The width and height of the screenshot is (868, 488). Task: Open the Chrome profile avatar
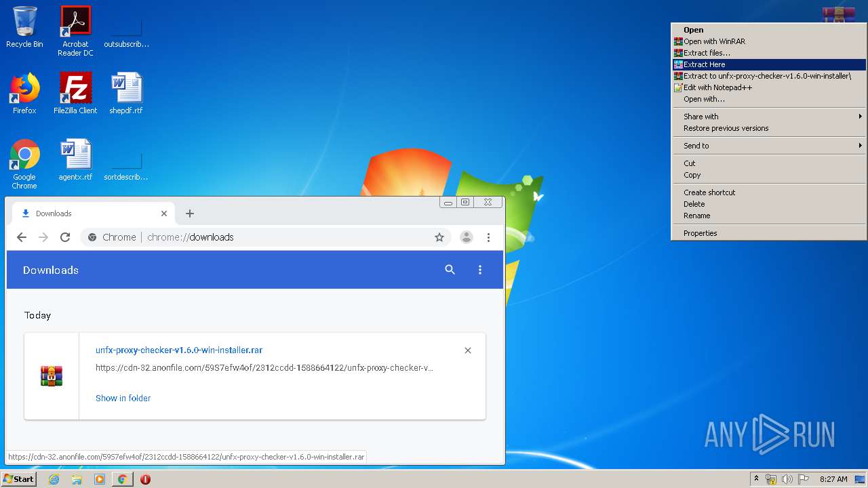467,237
